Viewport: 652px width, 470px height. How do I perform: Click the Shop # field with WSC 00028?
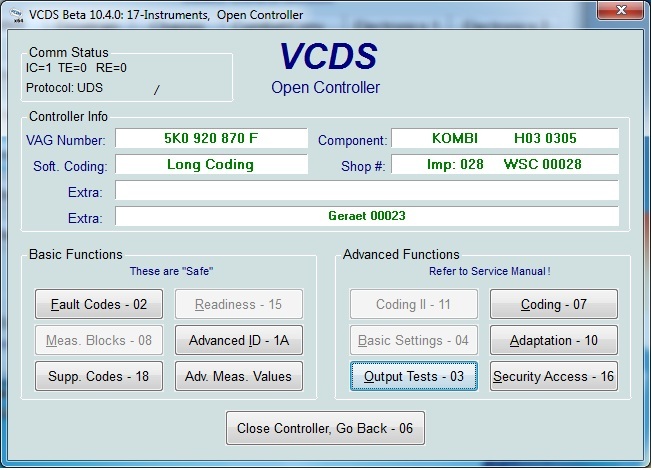tap(505, 164)
